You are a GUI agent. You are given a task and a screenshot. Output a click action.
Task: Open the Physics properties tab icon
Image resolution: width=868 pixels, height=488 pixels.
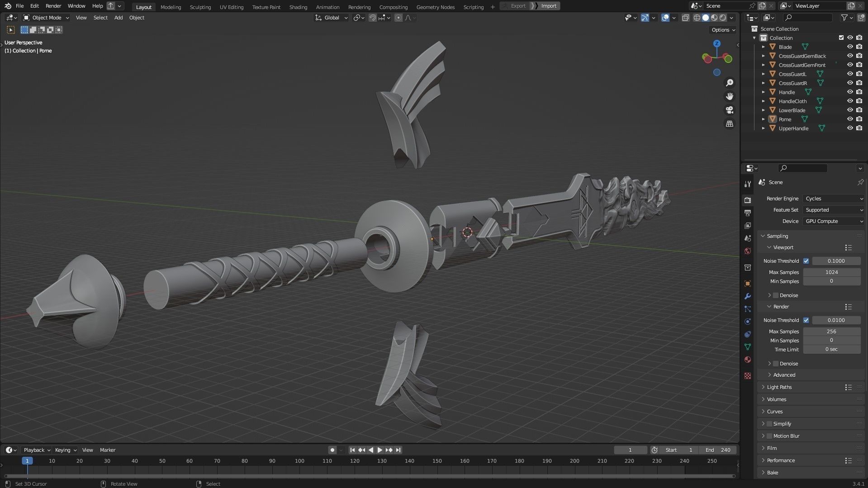[x=748, y=322]
